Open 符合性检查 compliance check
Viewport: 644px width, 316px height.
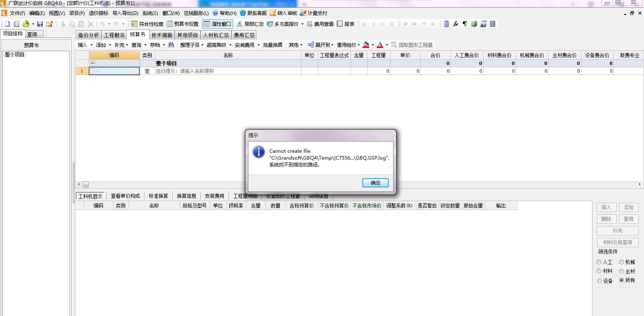point(147,24)
